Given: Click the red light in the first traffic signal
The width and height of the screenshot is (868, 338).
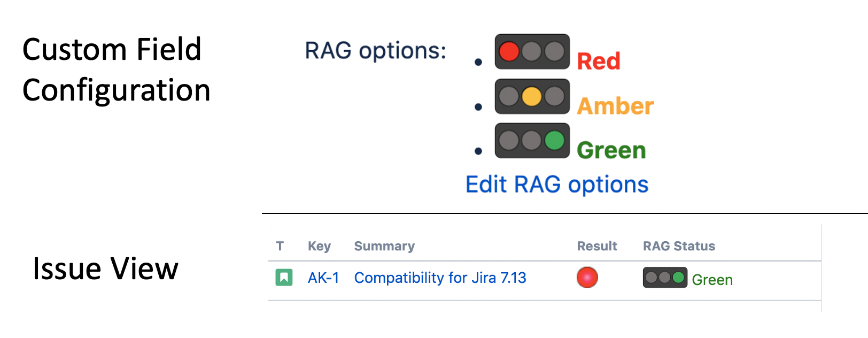Looking at the screenshot, I should point(510,52).
